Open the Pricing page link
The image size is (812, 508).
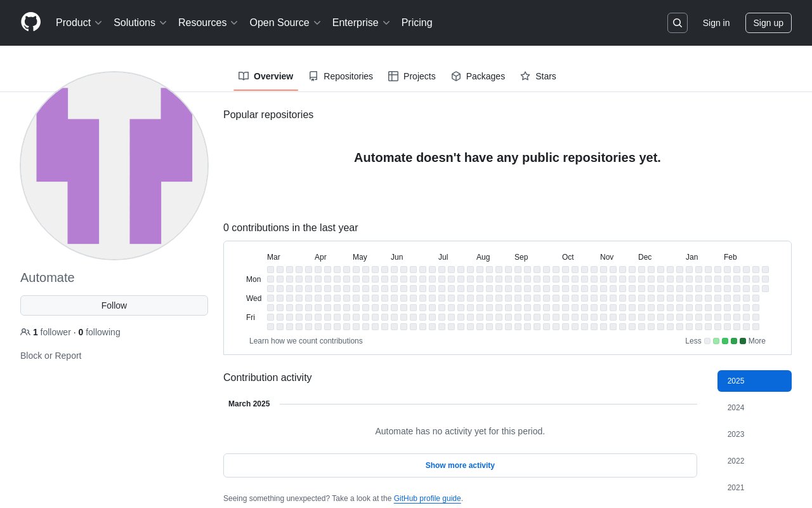point(417,23)
